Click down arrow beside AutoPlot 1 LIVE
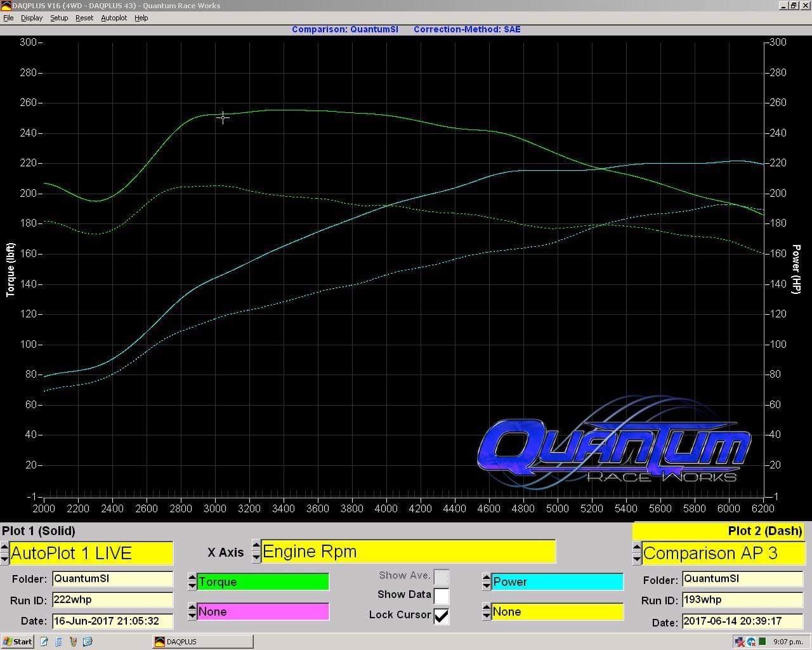812x650 pixels. (x=4, y=559)
